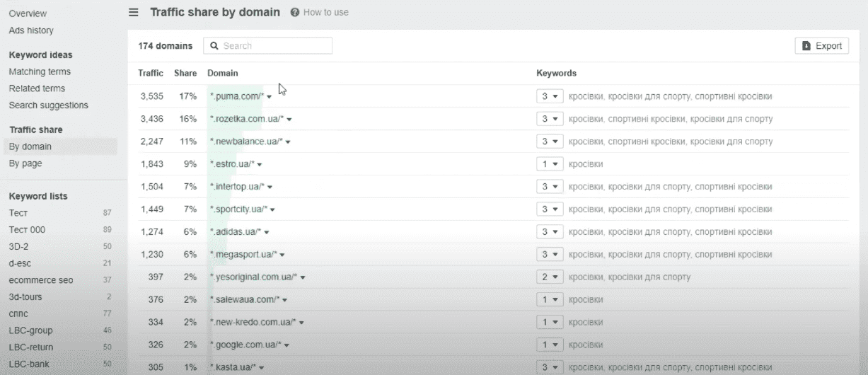Screen dimensions: 868x375
Task: Open the Тест keyword list
Action: point(18,213)
